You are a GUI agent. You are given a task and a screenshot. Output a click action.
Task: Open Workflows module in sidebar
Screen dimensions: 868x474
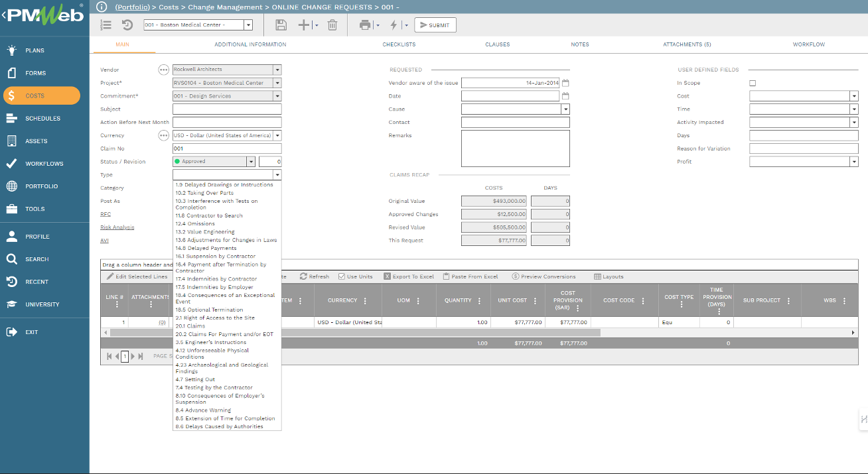(x=44, y=163)
